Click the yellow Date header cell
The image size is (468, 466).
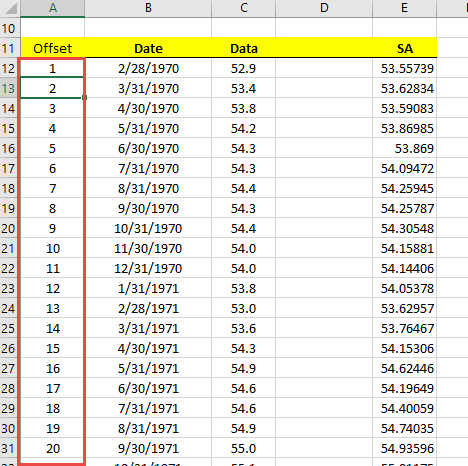(148, 48)
